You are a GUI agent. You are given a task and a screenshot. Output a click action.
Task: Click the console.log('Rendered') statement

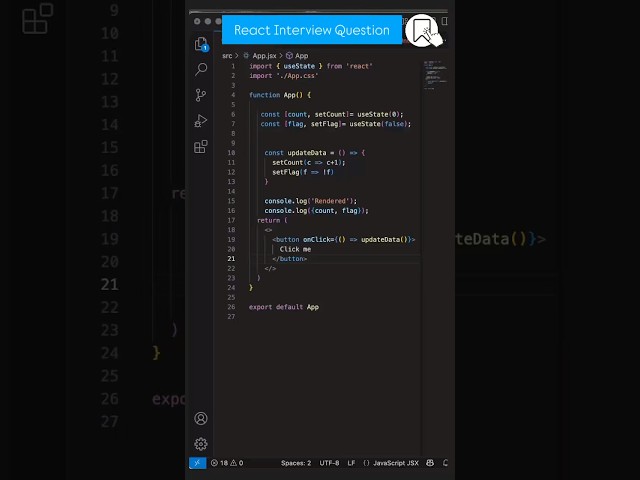pyautogui.click(x=311, y=201)
